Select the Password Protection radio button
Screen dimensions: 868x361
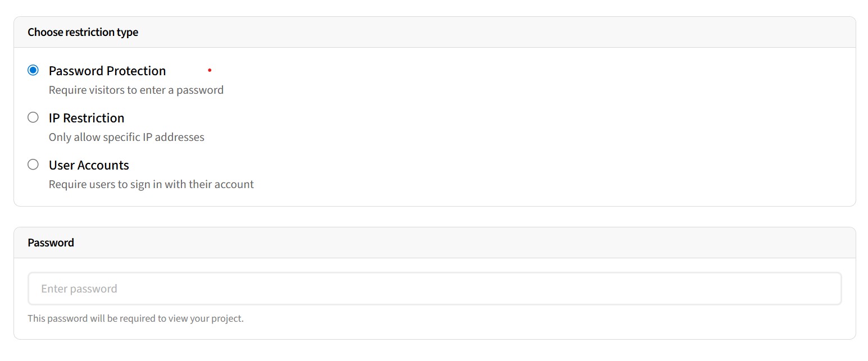(x=33, y=70)
